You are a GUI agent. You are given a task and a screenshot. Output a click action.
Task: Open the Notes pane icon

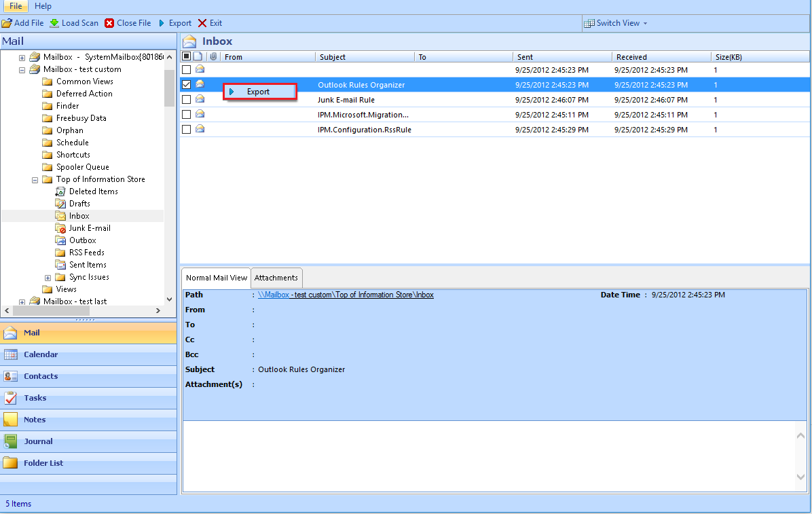[10, 420]
